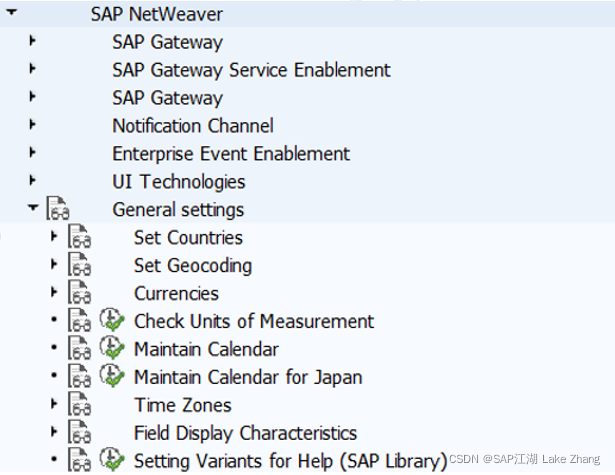Screen dimensions: 615x475
Task: Select SAP Gateway Service Enablement label
Action: [251, 71]
